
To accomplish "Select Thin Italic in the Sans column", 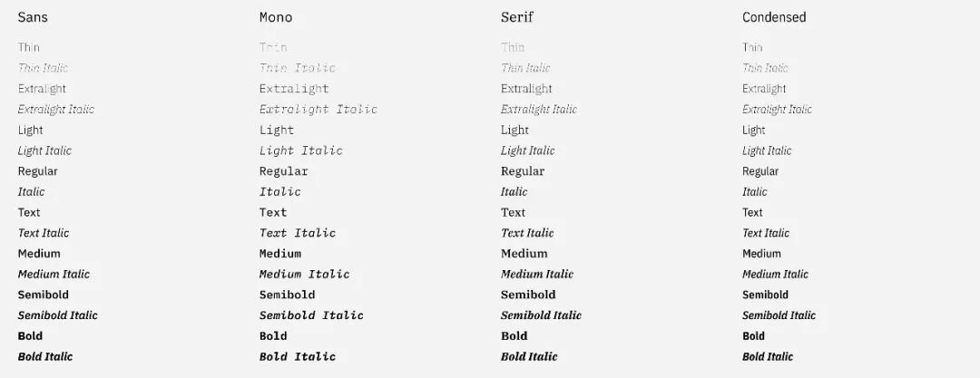I will (43, 68).
